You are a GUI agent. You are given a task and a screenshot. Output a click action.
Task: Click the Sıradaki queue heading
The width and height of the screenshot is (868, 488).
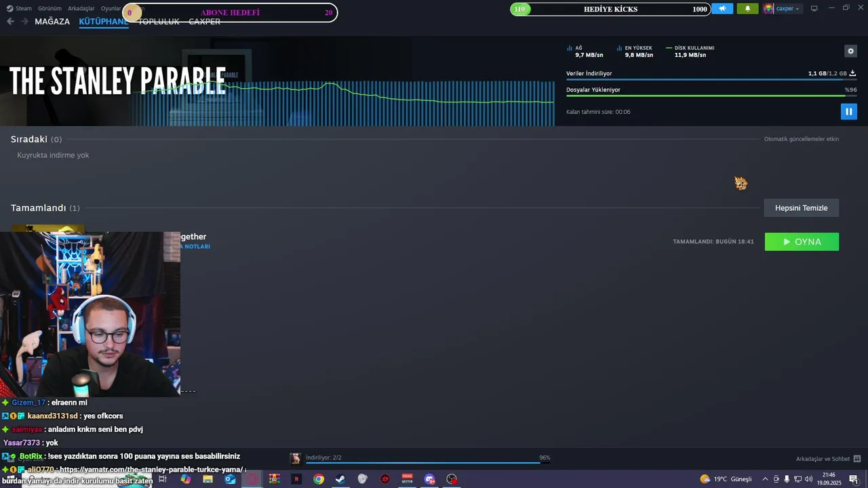click(28, 139)
